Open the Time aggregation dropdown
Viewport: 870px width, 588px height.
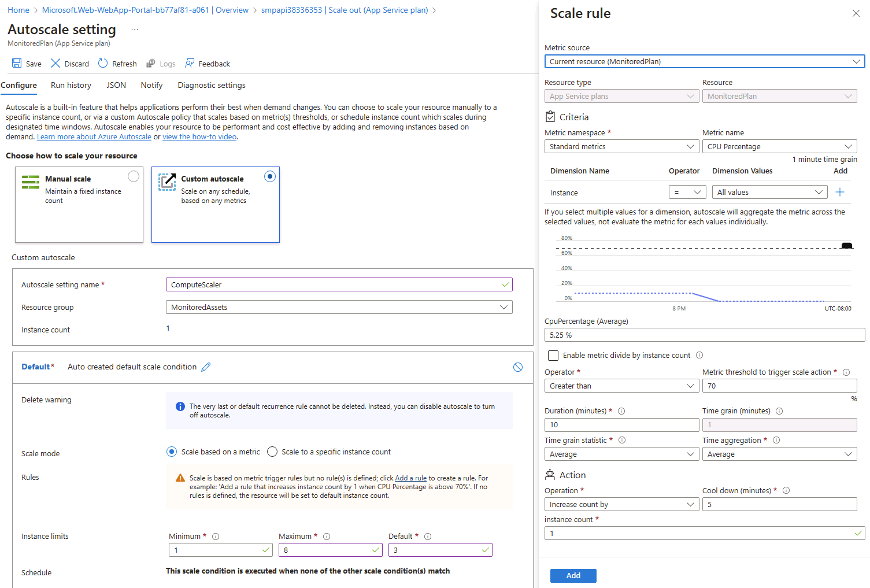click(x=779, y=454)
